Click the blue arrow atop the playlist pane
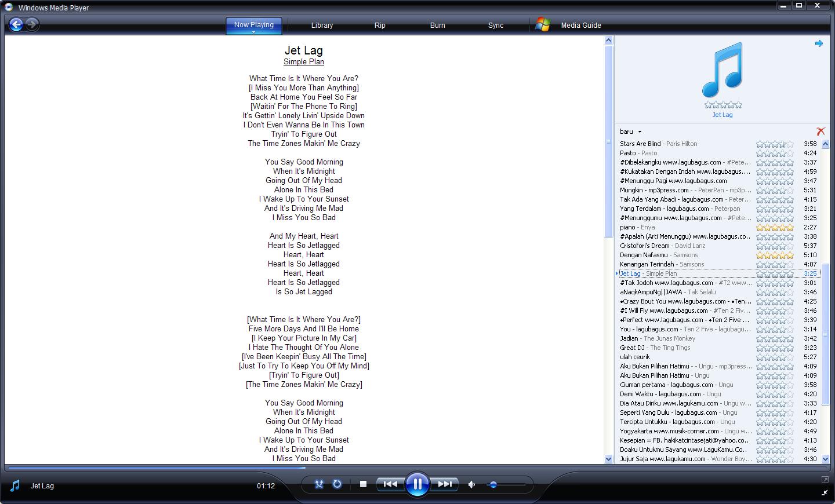The height and width of the screenshot is (504, 835). coord(819,43)
